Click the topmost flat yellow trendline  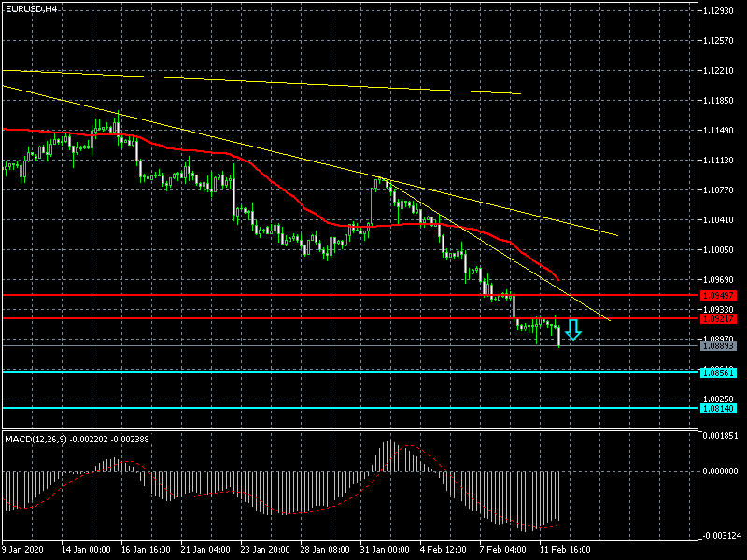point(280,81)
